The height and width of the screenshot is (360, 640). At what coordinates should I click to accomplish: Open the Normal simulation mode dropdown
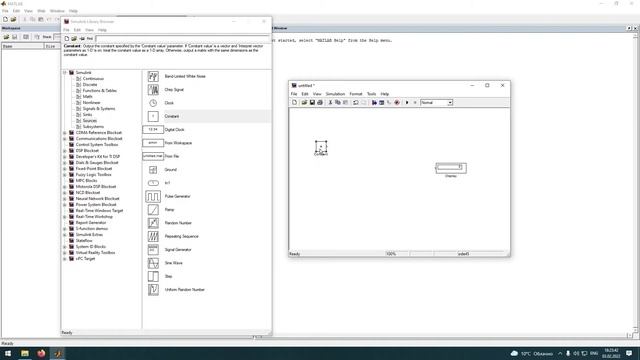tap(450, 102)
